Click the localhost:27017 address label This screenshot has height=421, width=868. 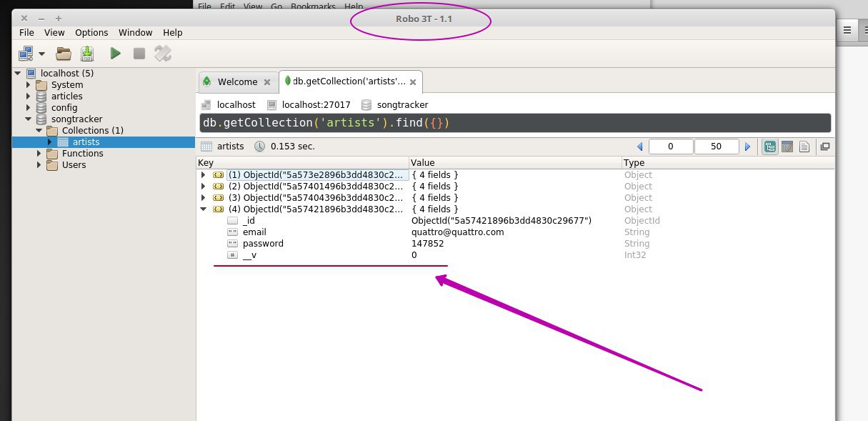coord(316,104)
